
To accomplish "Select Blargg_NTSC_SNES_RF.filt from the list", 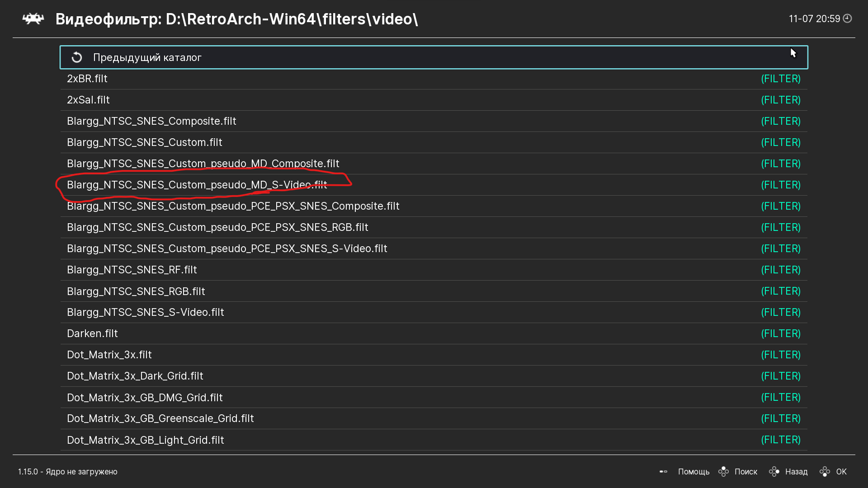I will [132, 270].
